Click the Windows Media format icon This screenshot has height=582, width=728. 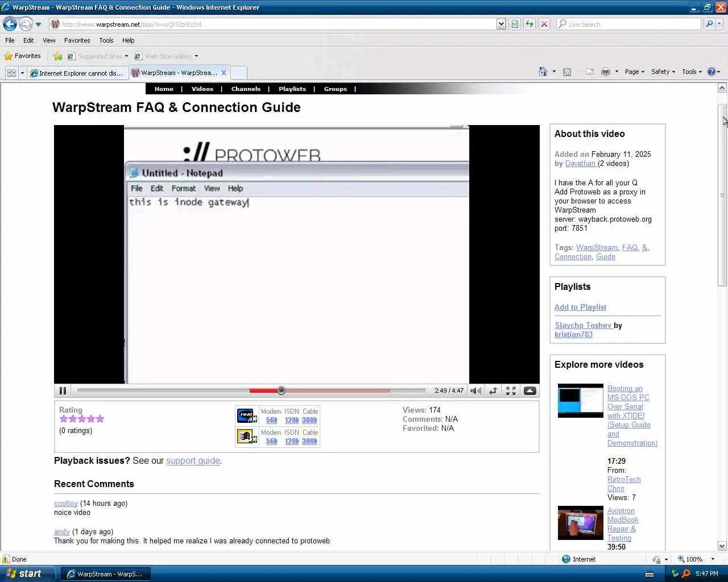coord(247,436)
